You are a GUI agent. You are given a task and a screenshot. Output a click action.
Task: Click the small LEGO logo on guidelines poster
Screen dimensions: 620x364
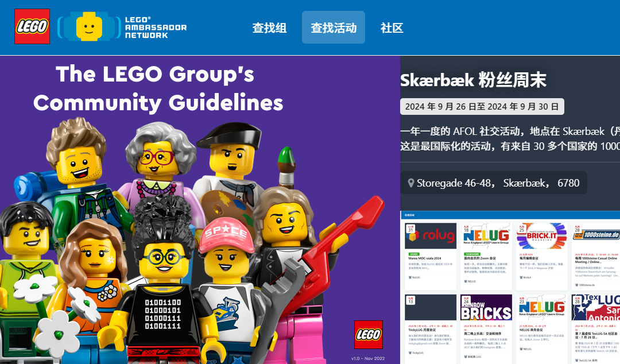click(x=368, y=334)
